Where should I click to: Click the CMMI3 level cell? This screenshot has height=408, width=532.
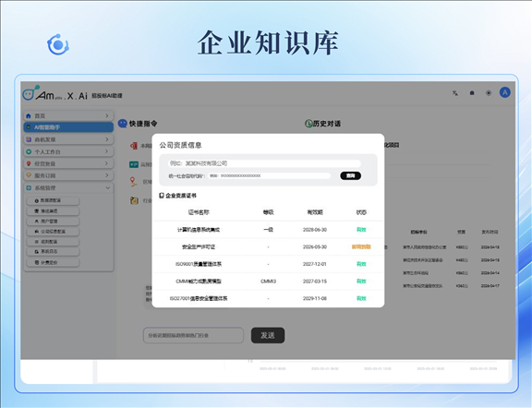click(269, 282)
